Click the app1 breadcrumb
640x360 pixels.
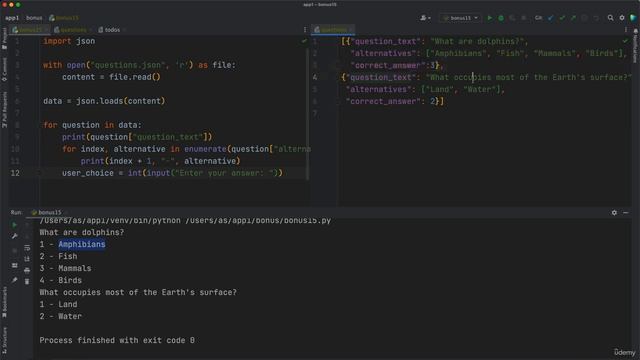[12, 18]
